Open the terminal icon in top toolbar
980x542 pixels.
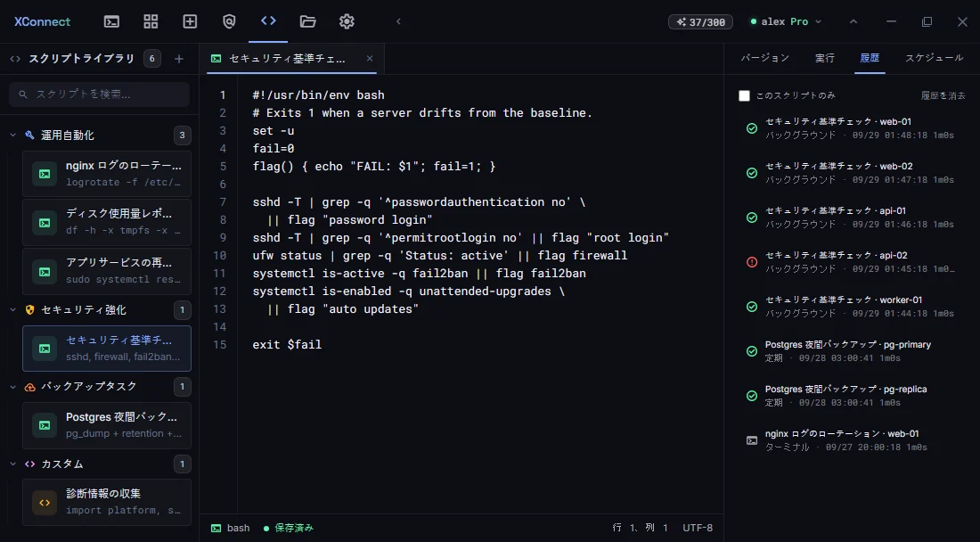pos(112,21)
